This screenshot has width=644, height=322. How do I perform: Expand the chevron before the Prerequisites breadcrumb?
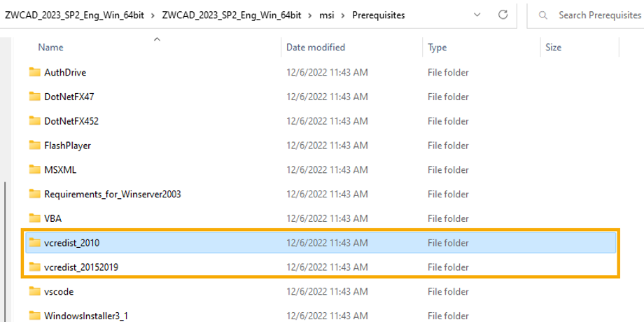[x=344, y=15]
